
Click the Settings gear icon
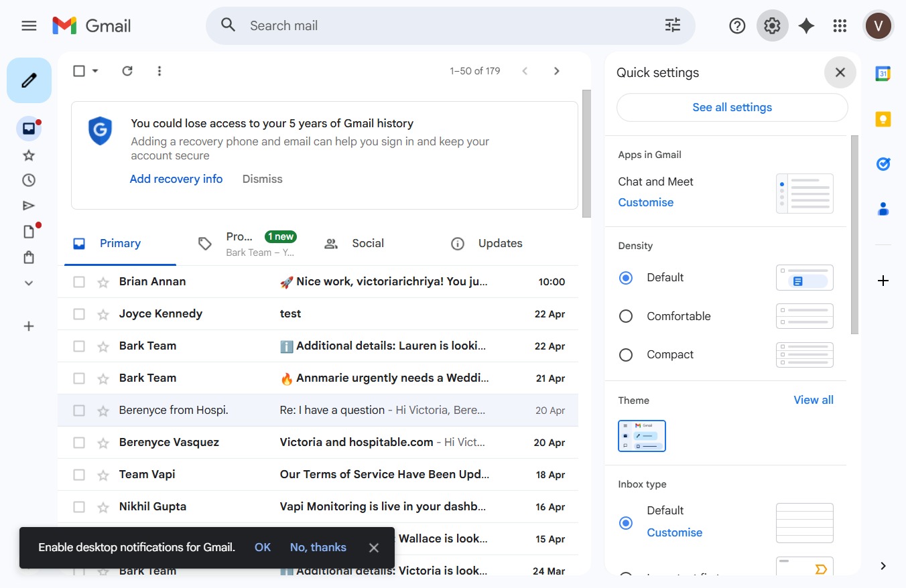[x=772, y=26]
